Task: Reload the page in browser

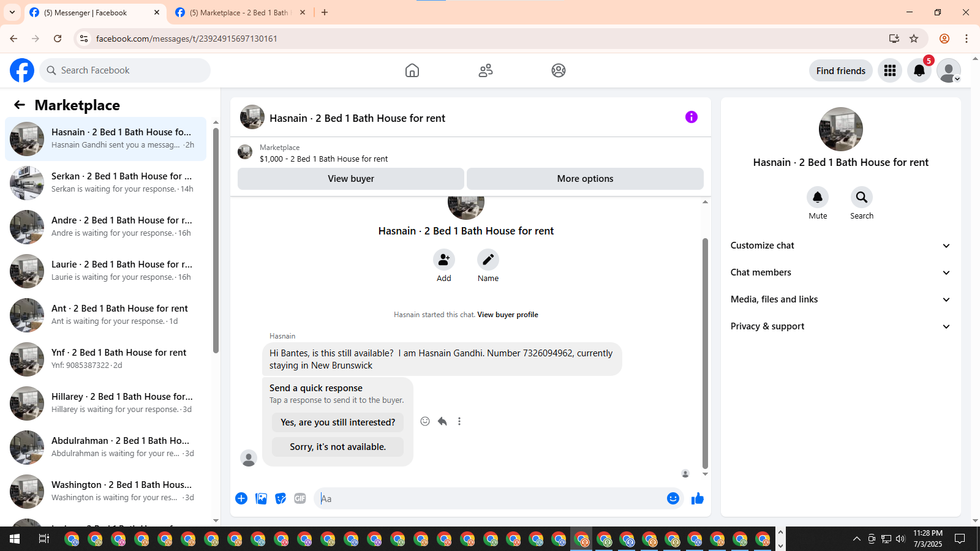Action: pyautogui.click(x=58, y=39)
